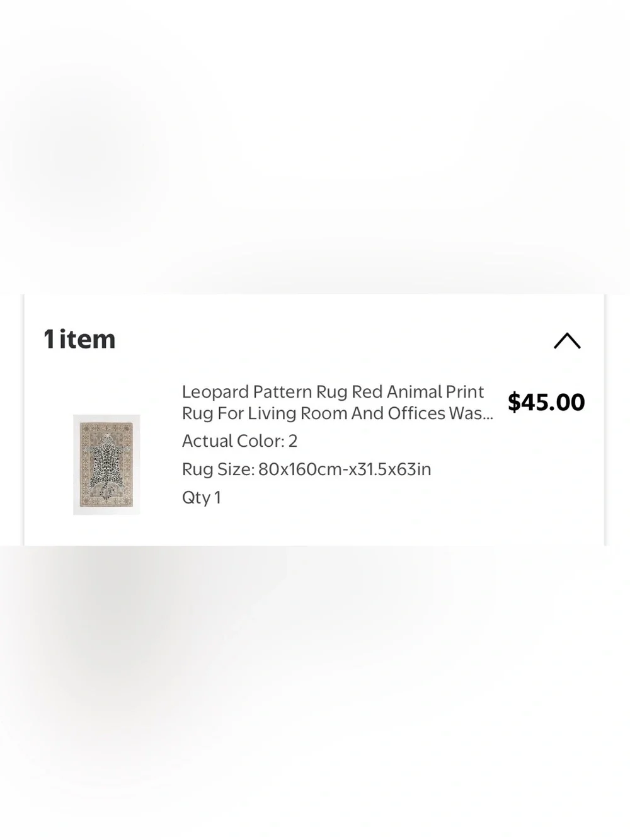Select the $45.00 price label
The width and height of the screenshot is (630, 840).
coord(546,402)
